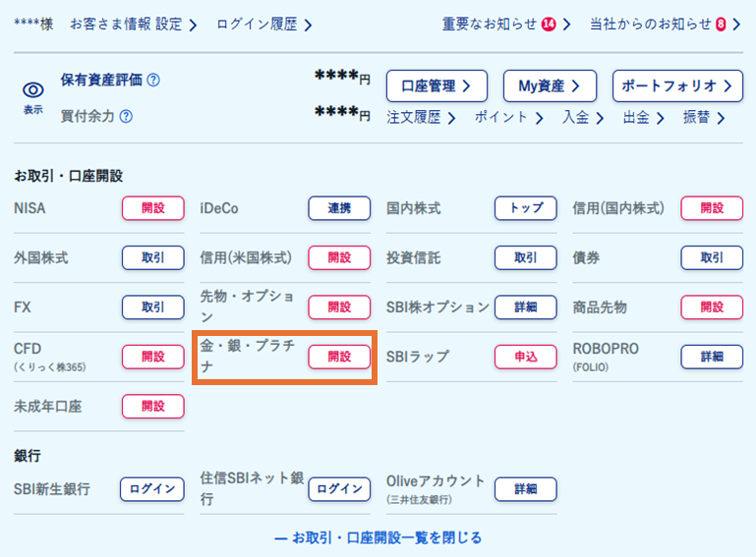756x557 pixels.
Task: Click 開設 button for 未成年口座
Action: pyautogui.click(x=152, y=406)
